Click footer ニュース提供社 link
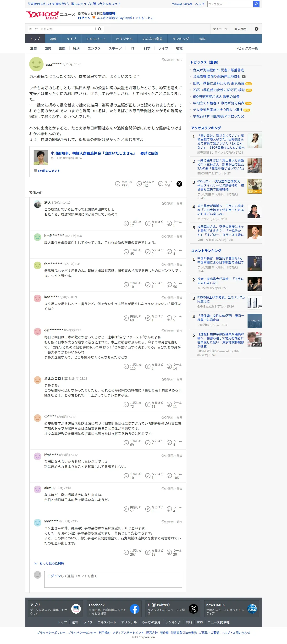This screenshot has height=644, width=287. (x=219, y=622)
